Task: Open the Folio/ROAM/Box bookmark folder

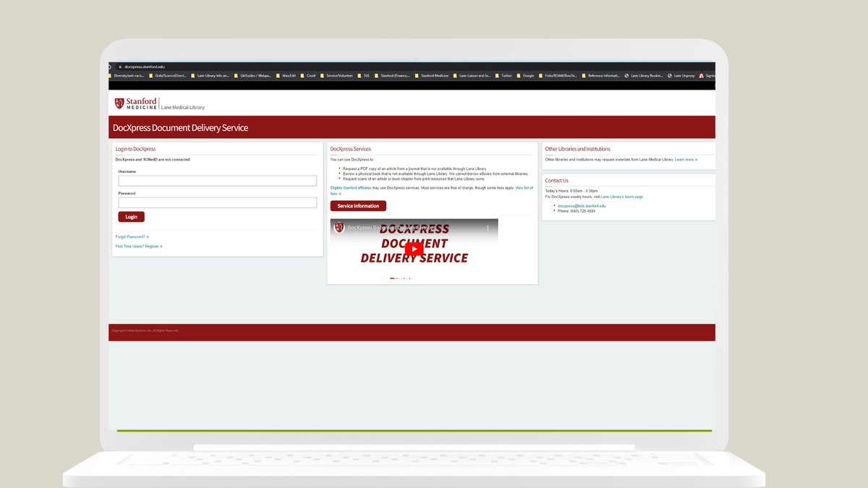Action: click(558, 75)
